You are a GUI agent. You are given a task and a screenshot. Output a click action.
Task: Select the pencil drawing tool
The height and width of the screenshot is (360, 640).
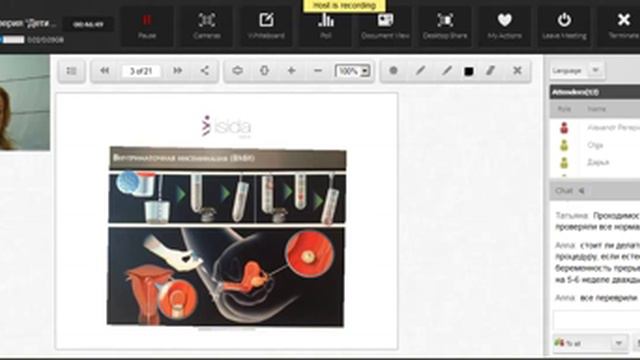click(420, 71)
